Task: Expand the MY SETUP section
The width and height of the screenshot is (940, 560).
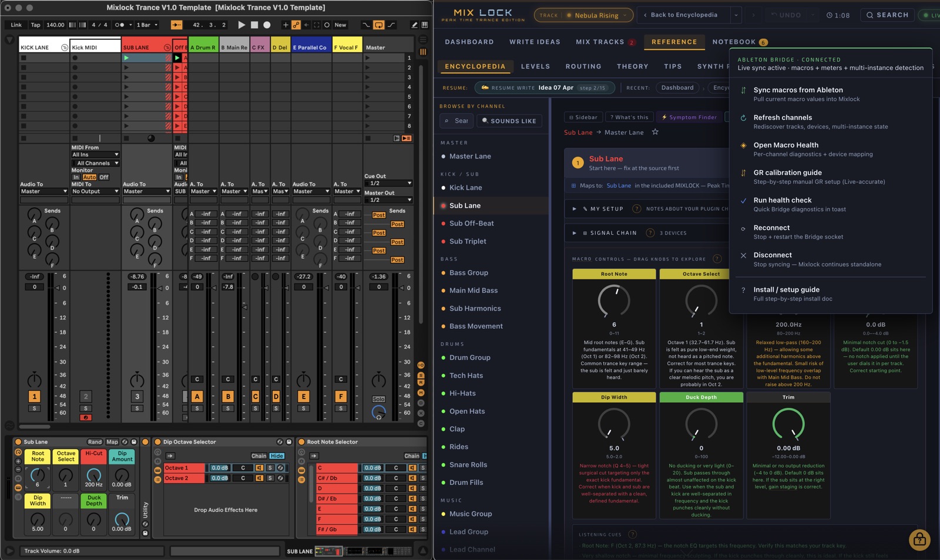Action: [x=574, y=209]
